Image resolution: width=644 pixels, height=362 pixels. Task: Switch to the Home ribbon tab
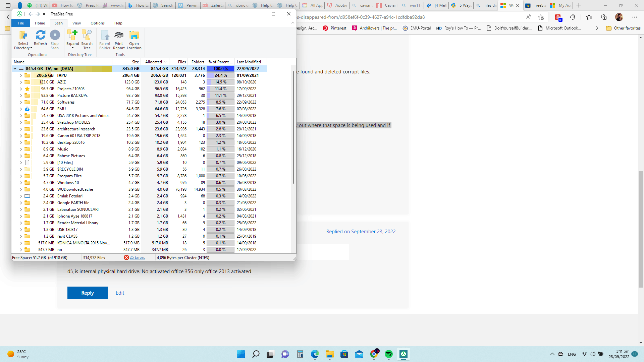pyautogui.click(x=40, y=23)
